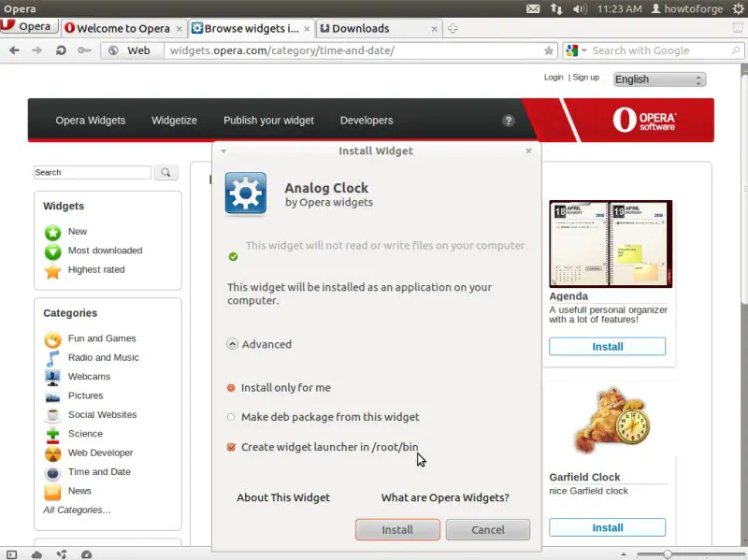The width and height of the screenshot is (748, 560).
Task: Go forward with the forward arrow
Action: [x=36, y=50]
